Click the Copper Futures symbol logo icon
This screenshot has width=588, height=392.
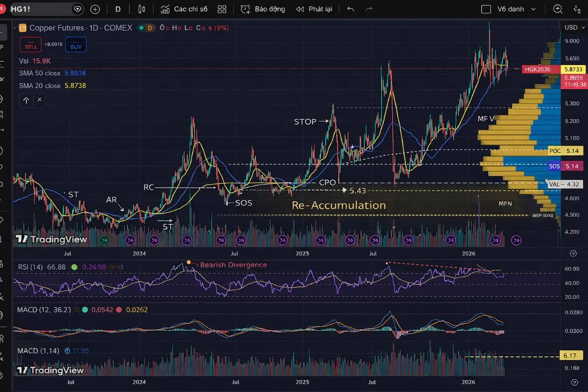(x=22, y=28)
